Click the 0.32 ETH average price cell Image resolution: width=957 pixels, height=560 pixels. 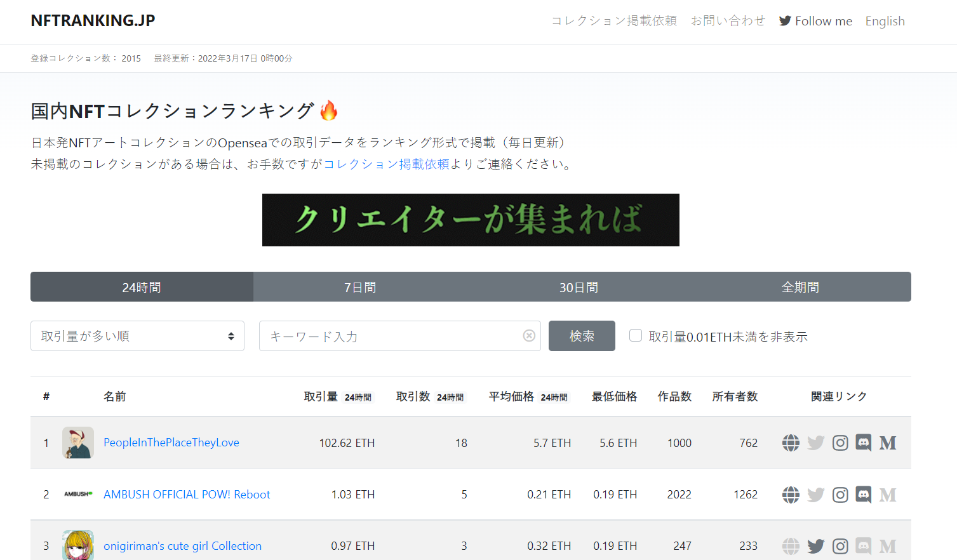[549, 546]
